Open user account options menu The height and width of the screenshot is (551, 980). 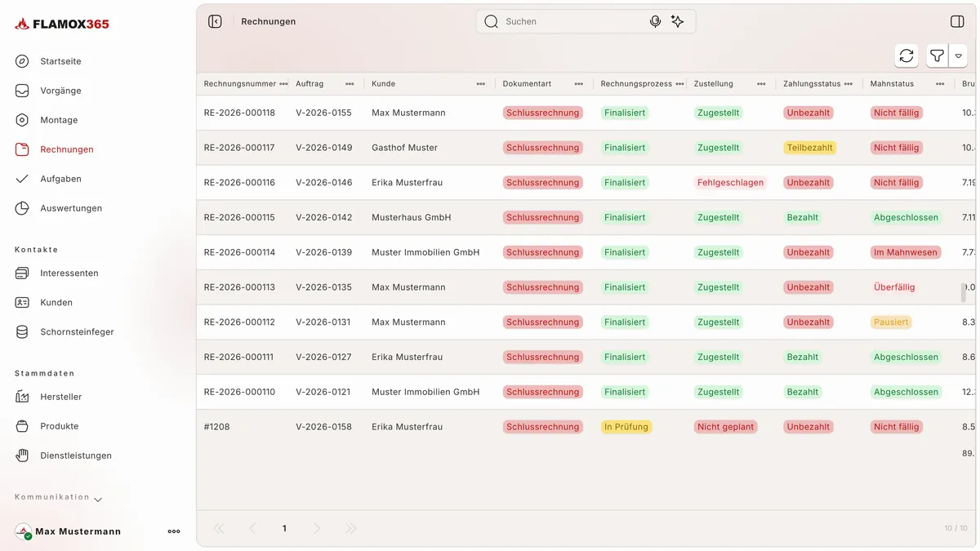click(x=174, y=531)
